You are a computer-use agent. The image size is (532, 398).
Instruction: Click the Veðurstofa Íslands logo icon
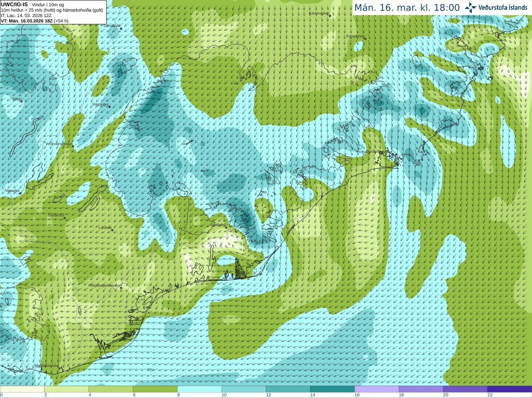(x=470, y=7)
